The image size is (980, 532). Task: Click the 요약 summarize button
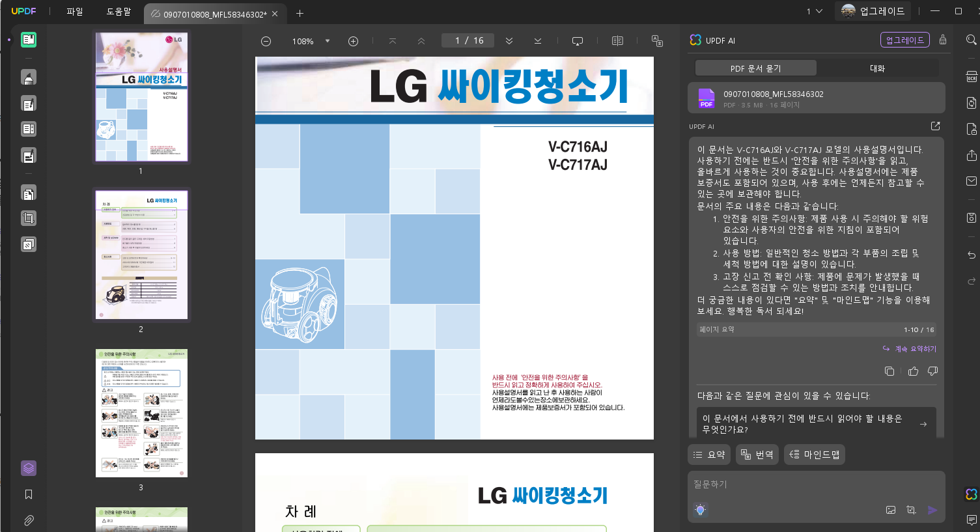click(x=709, y=455)
